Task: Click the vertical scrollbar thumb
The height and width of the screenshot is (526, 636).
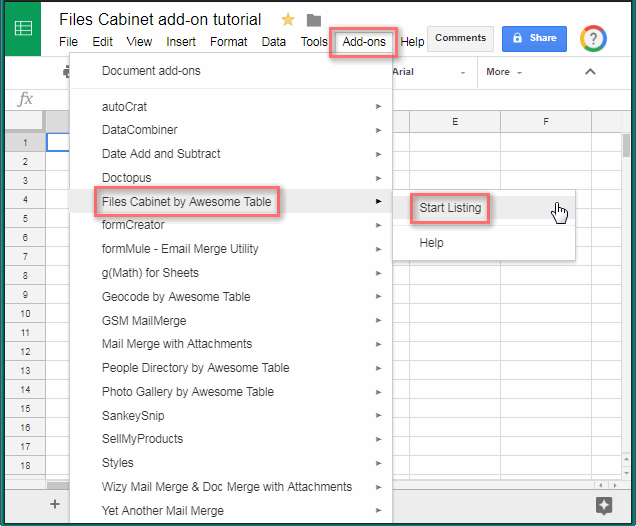Action: click(x=627, y=146)
